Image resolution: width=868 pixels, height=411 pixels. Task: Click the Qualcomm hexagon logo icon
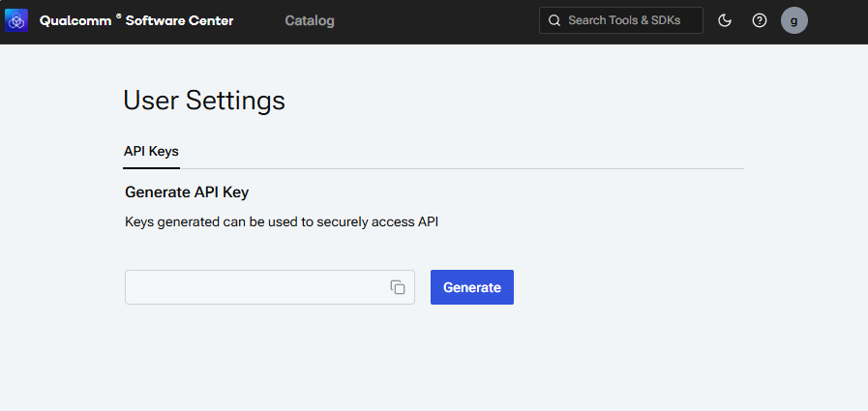(x=17, y=20)
